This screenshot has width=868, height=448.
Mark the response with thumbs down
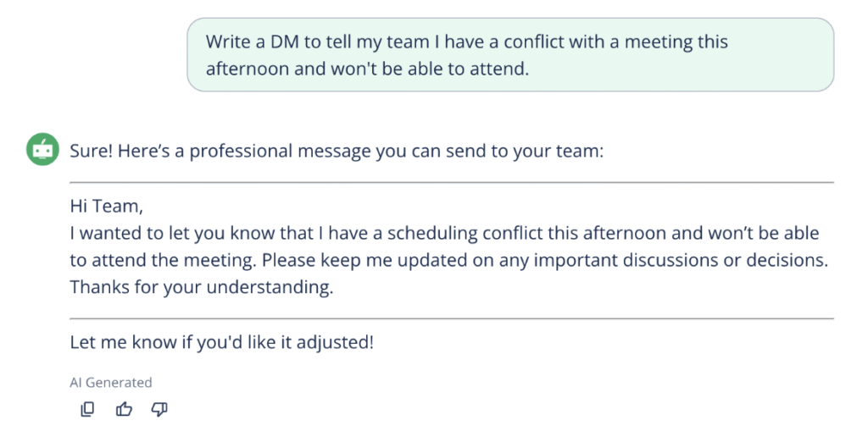(159, 410)
